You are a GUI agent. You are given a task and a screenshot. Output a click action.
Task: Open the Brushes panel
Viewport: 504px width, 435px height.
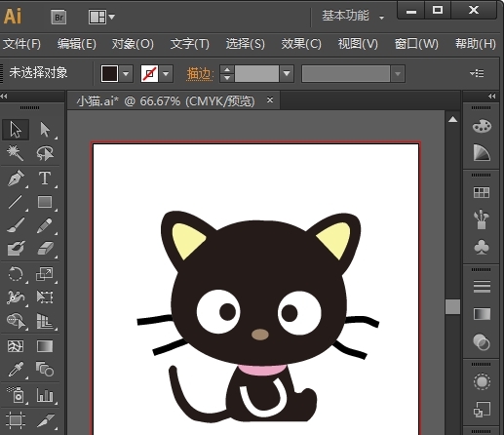point(482,219)
